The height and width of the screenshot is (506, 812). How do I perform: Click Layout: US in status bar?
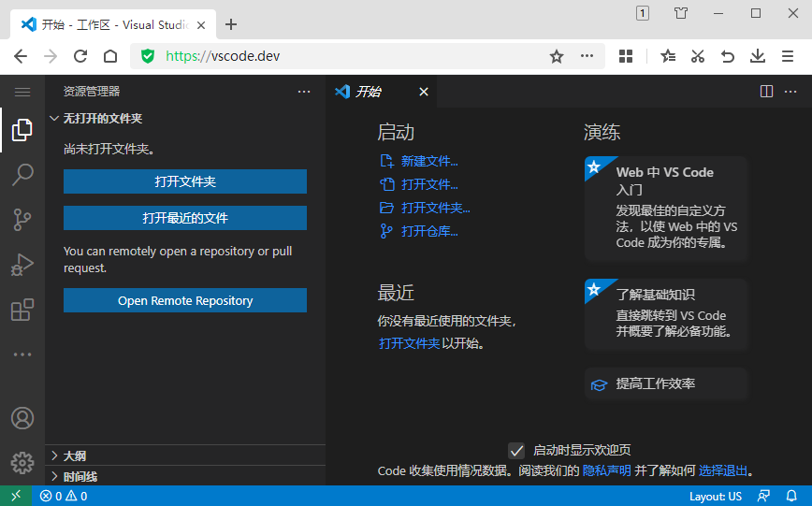pyautogui.click(x=715, y=496)
